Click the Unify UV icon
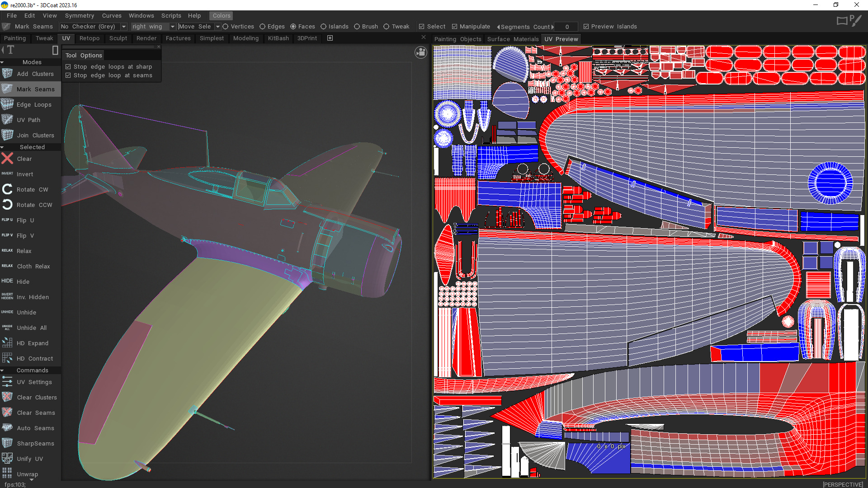868x488 pixels. pos(7,459)
